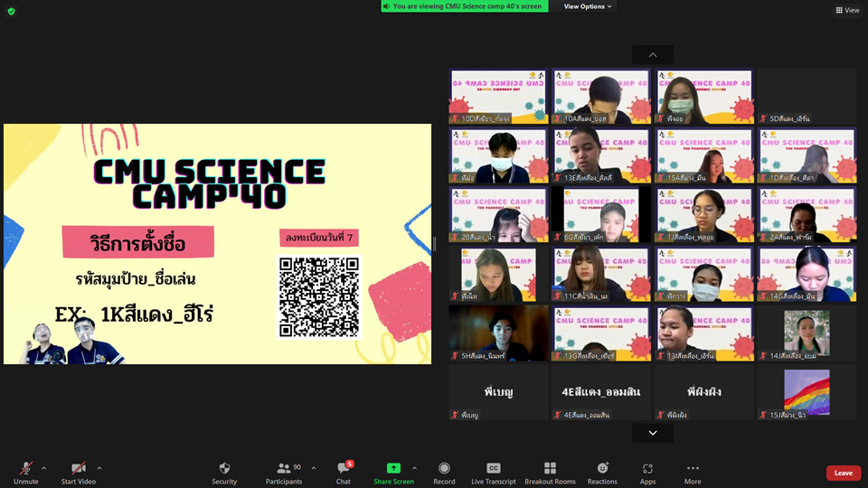Unmute the microphone
The height and width of the screenshot is (488, 868).
(26, 468)
